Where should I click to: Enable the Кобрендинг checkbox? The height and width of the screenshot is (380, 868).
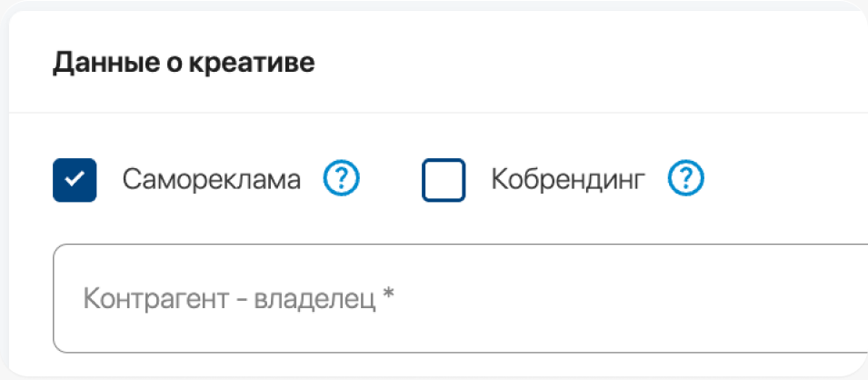pos(444,180)
